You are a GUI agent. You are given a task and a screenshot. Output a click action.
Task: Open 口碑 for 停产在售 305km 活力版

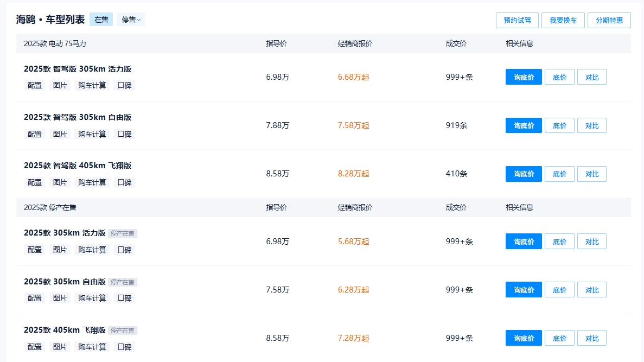click(124, 250)
